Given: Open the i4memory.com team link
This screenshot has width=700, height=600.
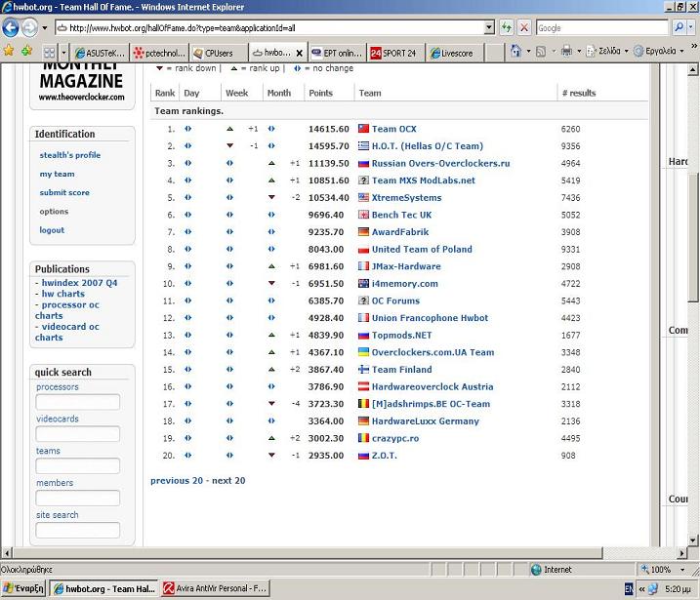Looking at the screenshot, I should [x=404, y=284].
